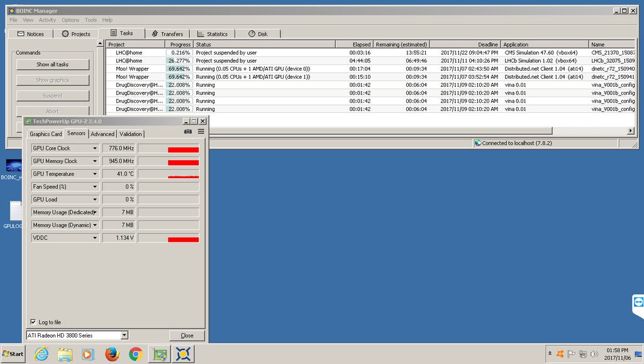The image size is (644, 364).
Task: Switch to the Transfers tab
Action: click(167, 34)
